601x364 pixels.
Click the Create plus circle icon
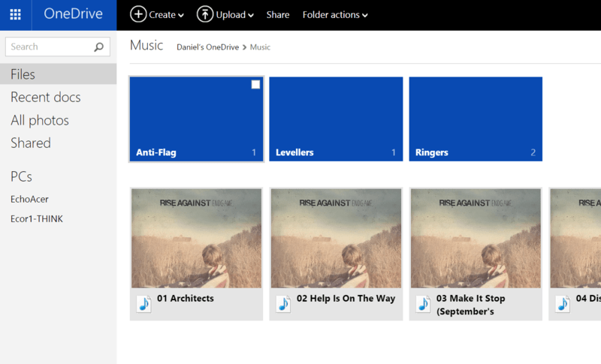pos(138,14)
